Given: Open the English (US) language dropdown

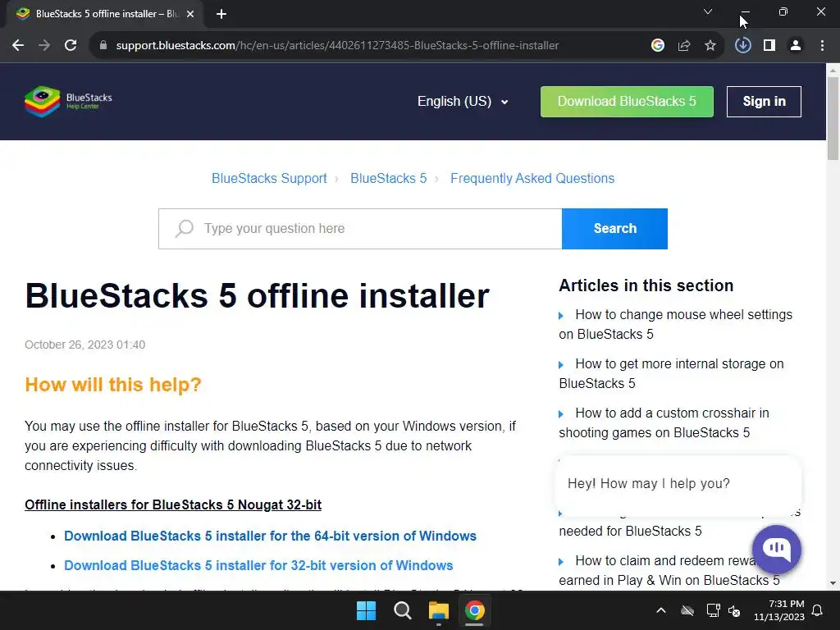Looking at the screenshot, I should pyautogui.click(x=463, y=101).
